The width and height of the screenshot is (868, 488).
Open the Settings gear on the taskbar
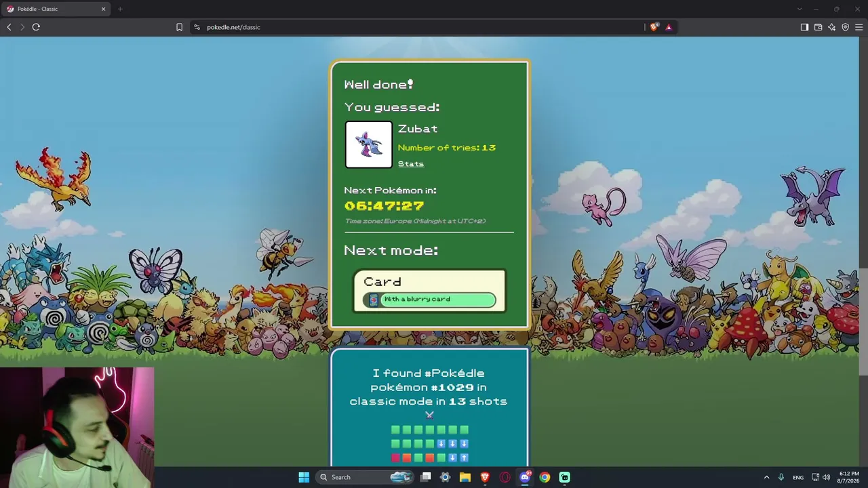click(446, 477)
